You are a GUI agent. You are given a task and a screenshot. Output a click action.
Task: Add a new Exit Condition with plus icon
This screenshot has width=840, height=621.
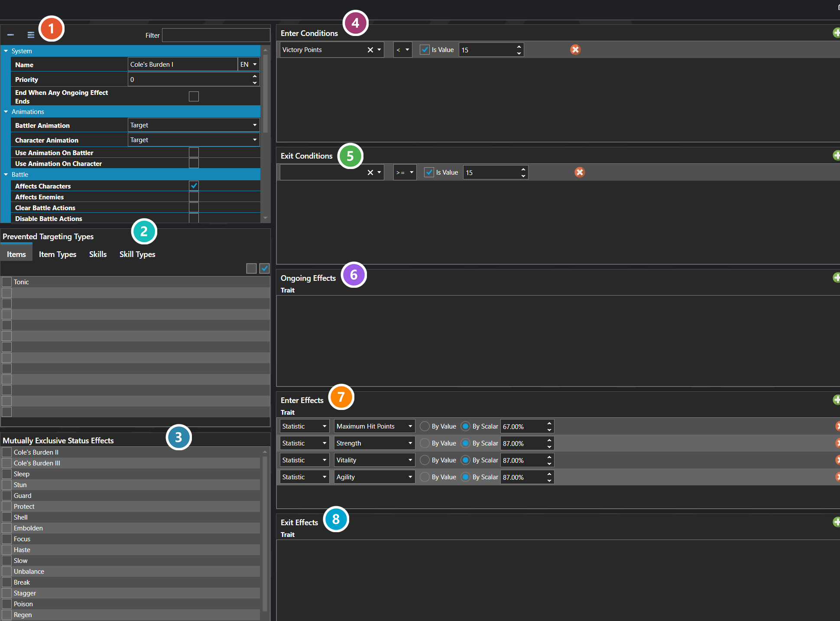click(837, 156)
